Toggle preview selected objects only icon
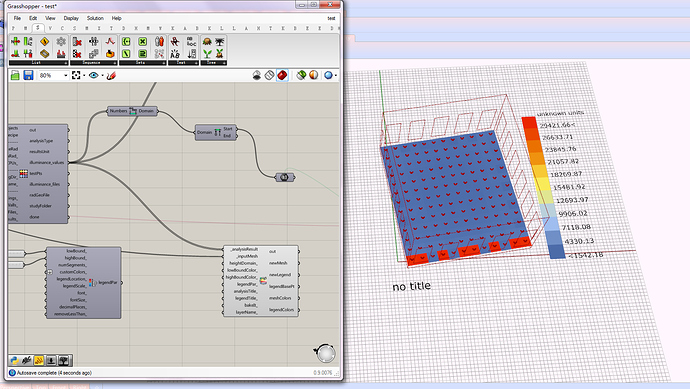Viewport: 690px width, 389px height. coord(301,75)
